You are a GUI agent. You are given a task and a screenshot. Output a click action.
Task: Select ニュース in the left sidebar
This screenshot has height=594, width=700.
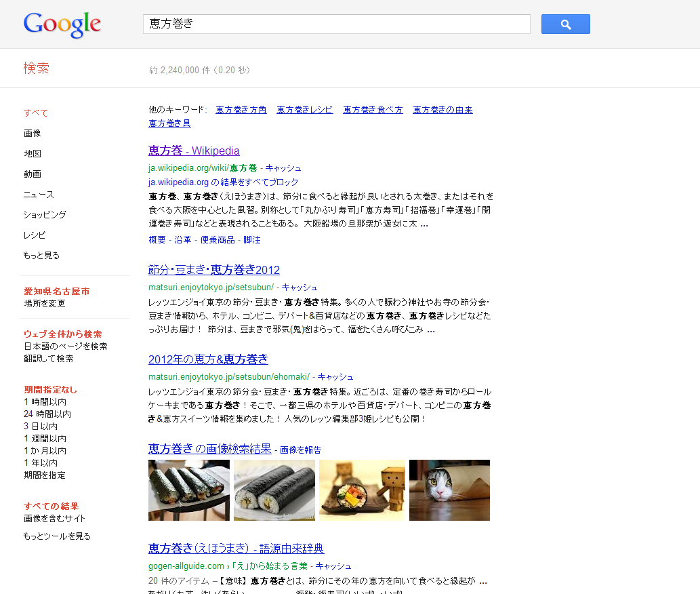[39, 195]
